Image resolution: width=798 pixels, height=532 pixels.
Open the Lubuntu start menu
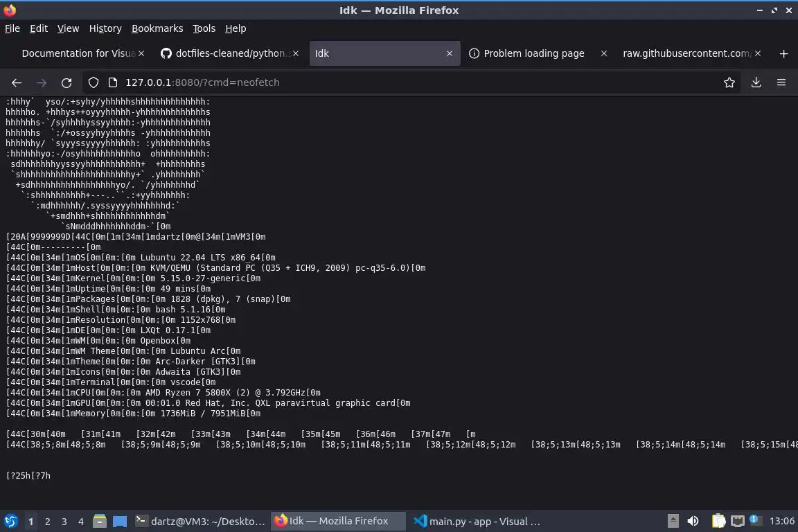(x=10, y=522)
